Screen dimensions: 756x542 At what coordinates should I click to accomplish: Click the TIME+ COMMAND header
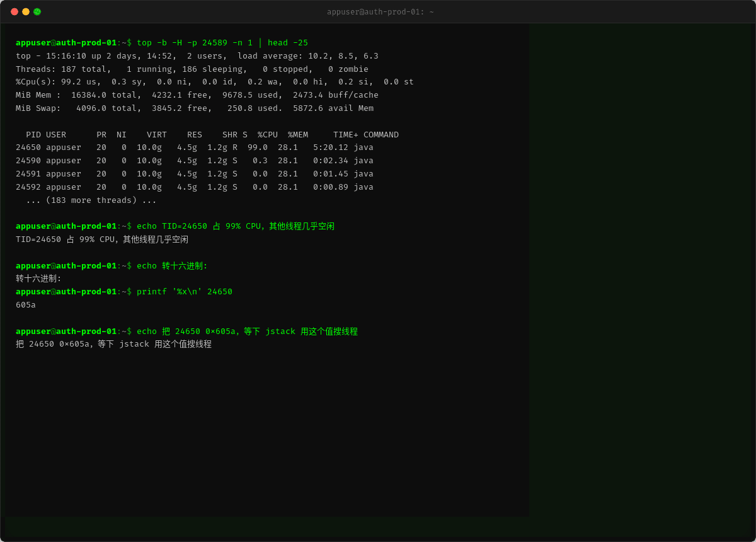tap(366, 135)
